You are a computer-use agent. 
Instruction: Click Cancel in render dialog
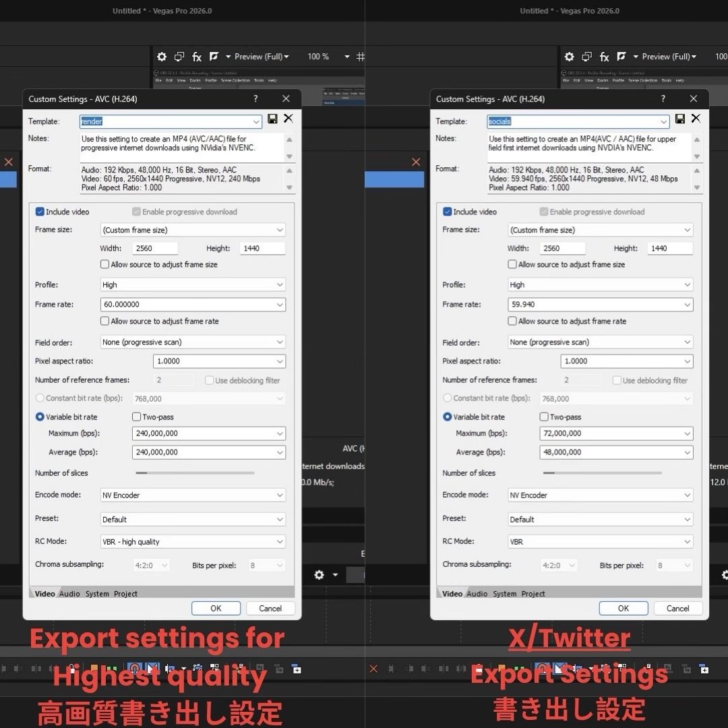(270, 608)
